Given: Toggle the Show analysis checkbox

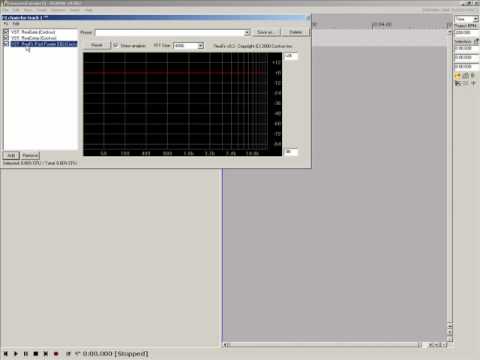Looking at the screenshot, I should point(116,45).
